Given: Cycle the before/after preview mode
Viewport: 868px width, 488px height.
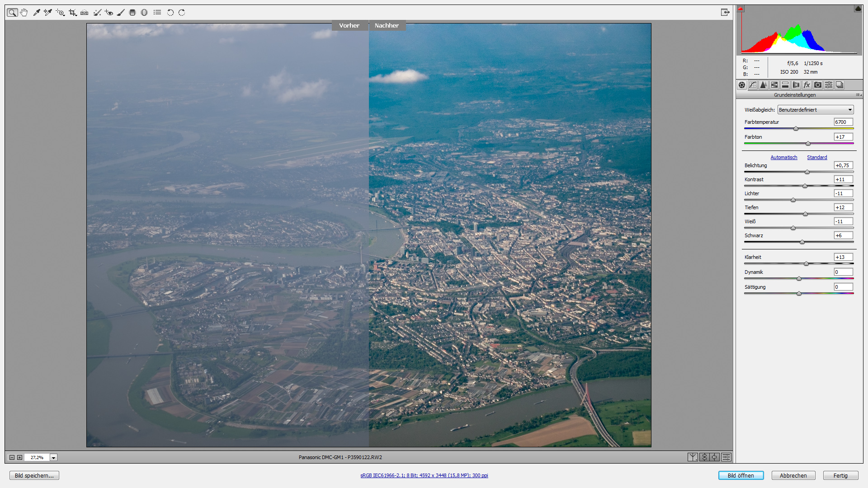Looking at the screenshot, I should [x=693, y=457].
